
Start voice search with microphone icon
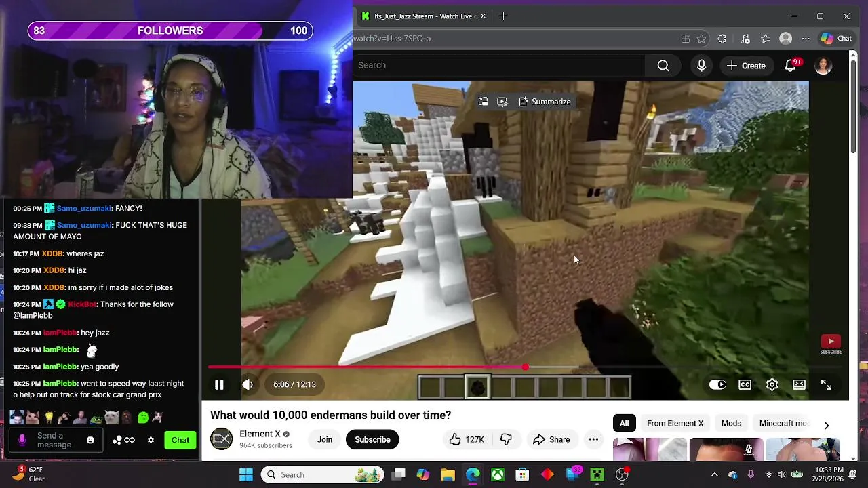[701, 65]
